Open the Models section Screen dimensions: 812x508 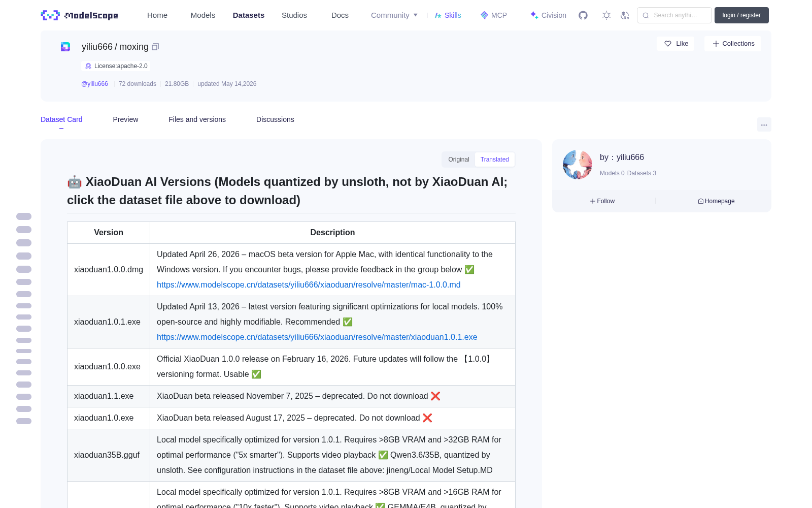[x=203, y=15]
